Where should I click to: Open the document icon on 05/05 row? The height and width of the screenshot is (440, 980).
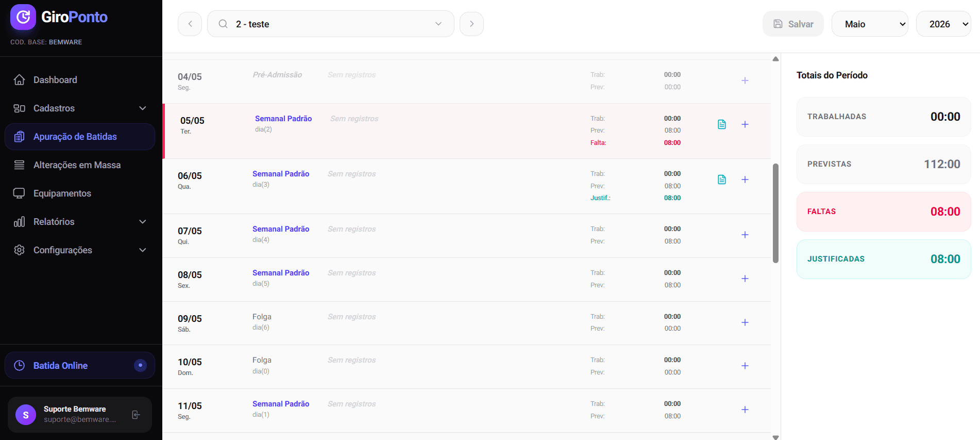pos(722,124)
